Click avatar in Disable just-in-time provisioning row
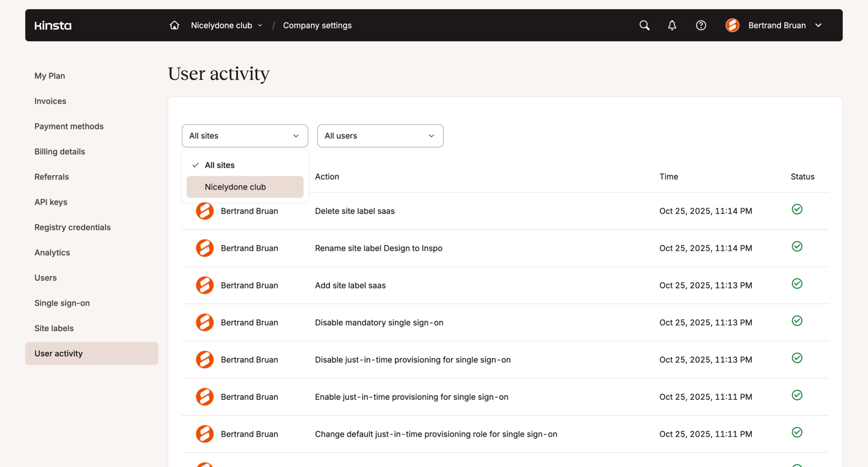This screenshot has height=467, width=868. [205, 360]
